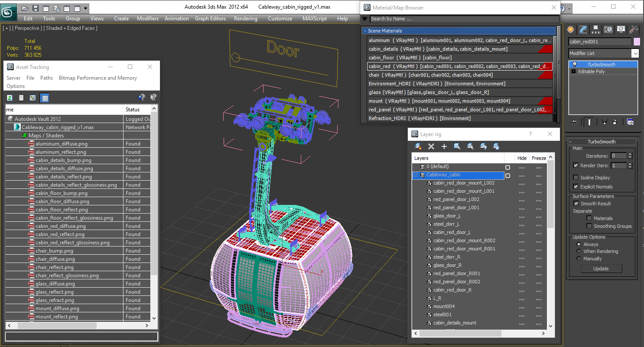Screen dimensions: 644x347
Task: Click the Status column header in Asset Tracking
Action: pyautogui.click(x=137, y=110)
